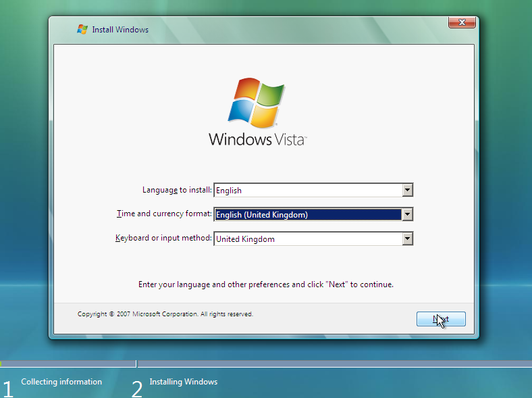Click the Install Windows title text

(120, 30)
